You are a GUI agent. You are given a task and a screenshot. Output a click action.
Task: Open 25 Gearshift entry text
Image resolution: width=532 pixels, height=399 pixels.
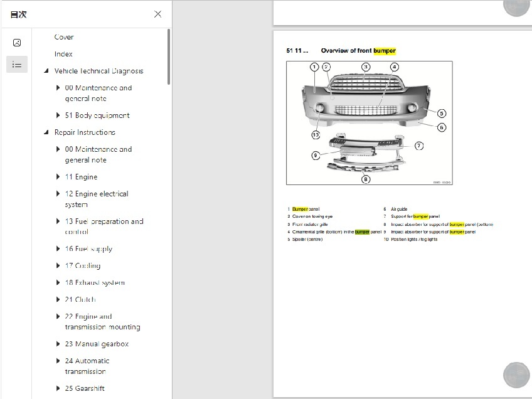[x=85, y=388]
